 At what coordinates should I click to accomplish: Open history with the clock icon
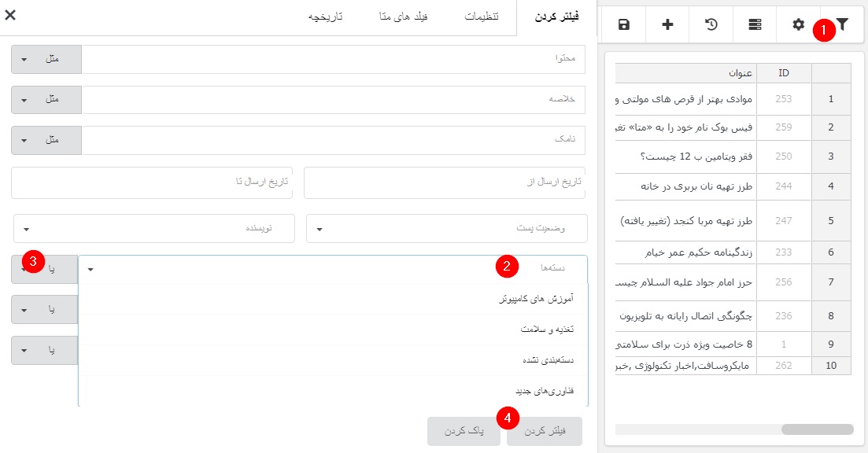(711, 24)
